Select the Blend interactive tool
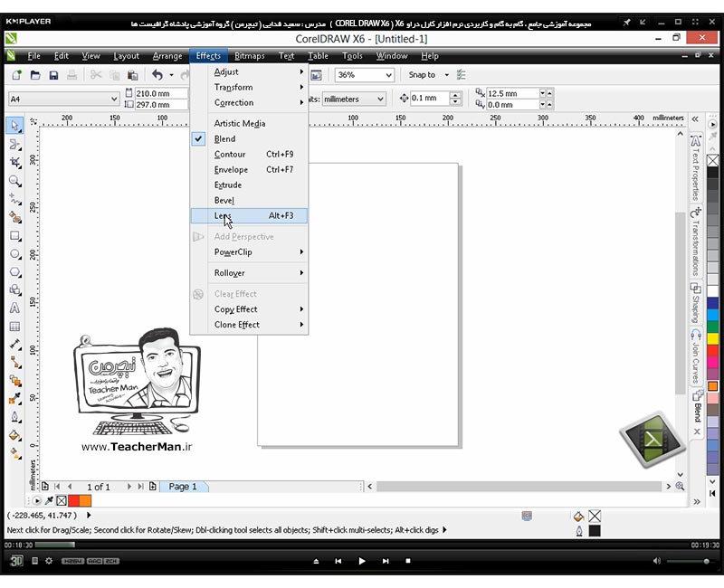 tap(14, 381)
